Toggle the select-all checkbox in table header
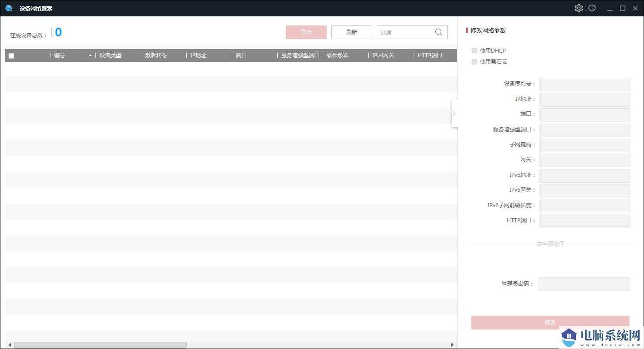This screenshot has height=349, width=644. pos(11,56)
